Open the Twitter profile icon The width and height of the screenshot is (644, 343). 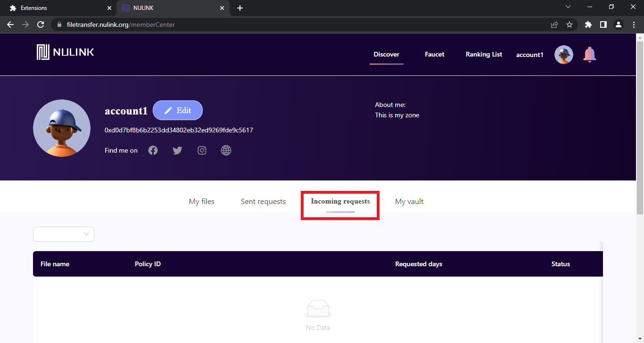click(177, 150)
